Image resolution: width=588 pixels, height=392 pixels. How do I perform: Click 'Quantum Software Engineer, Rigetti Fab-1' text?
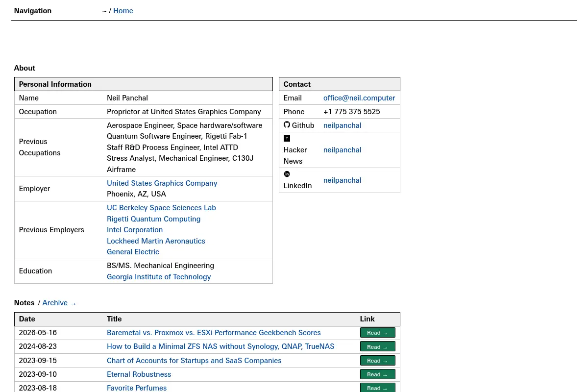[177, 136]
